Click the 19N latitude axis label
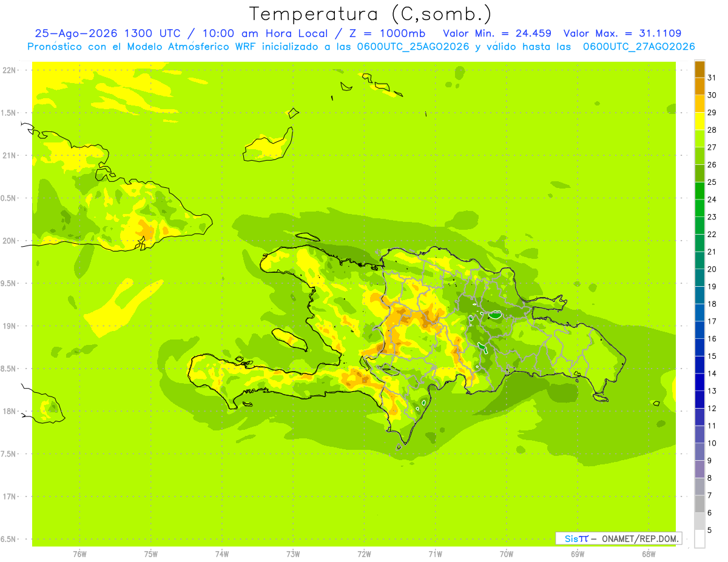This screenshot has width=728, height=562. (x=9, y=326)
